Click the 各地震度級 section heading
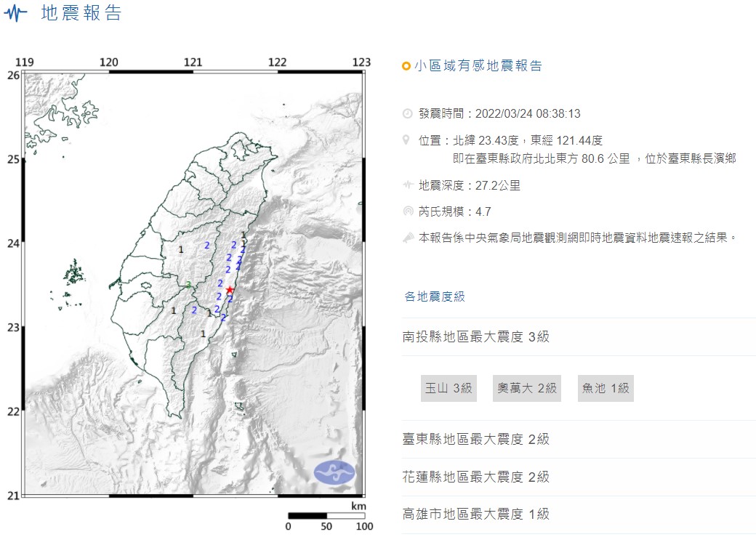The image size is (756, 553). (x=435, y=296)
